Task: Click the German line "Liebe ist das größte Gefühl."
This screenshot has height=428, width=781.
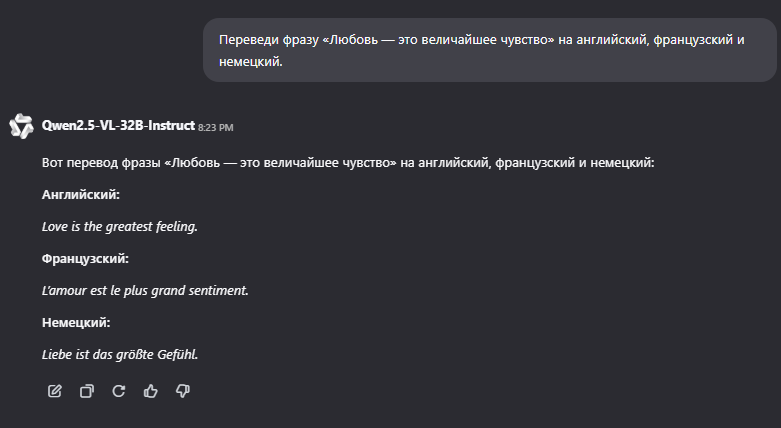Action: tap(120, 354)
